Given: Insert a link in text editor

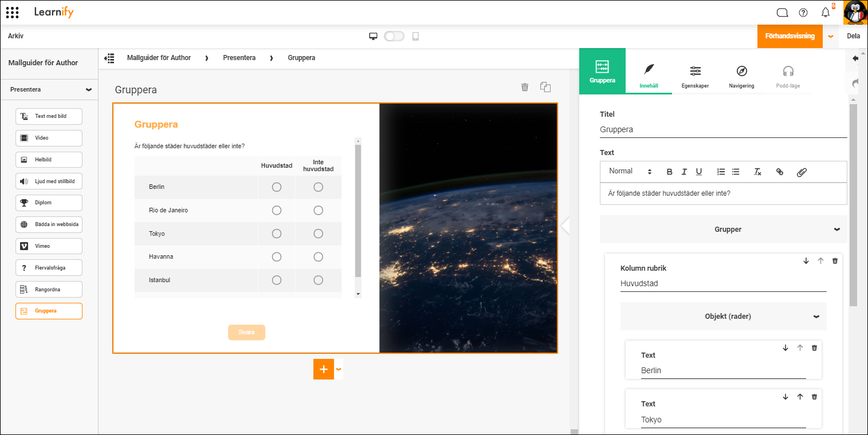Looking at the screenshot, I should 779,172.
